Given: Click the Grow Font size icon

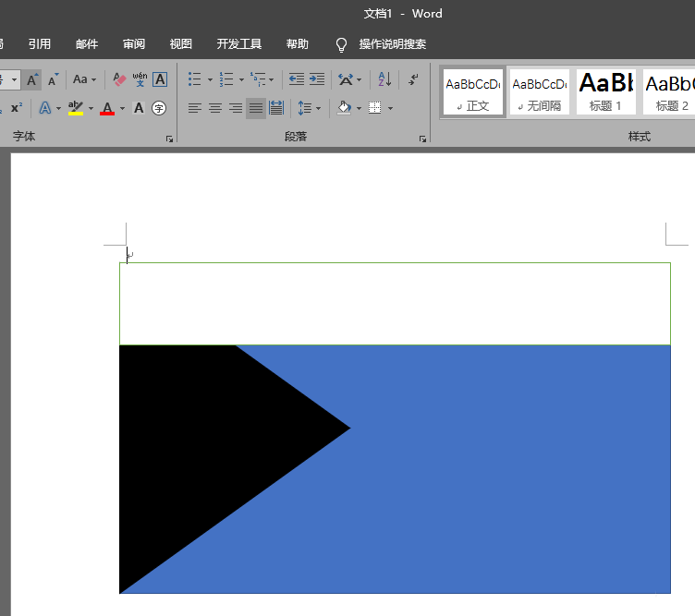Looking at the screenshot, I should click(32, 79).
